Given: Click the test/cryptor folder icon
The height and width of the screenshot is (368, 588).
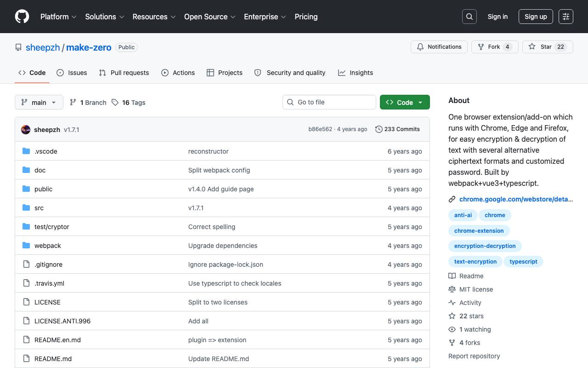Looking at the screenshot, I should pos(26,227).
